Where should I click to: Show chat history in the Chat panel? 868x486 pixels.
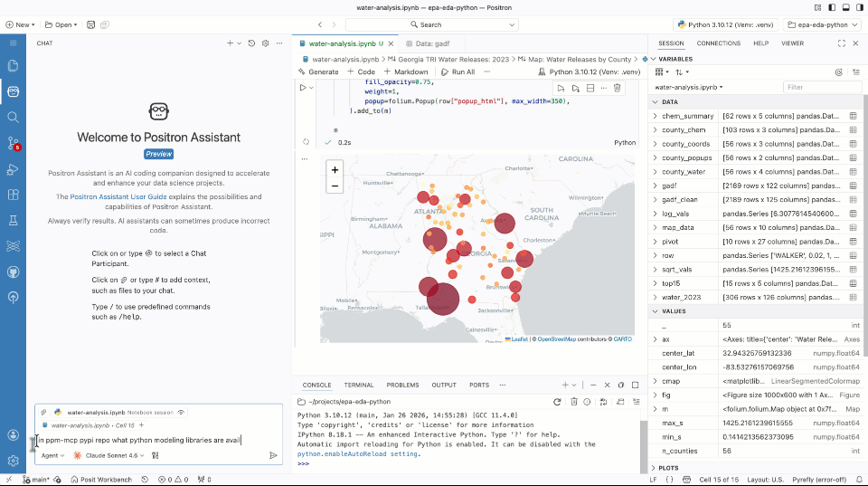click(252, 43)
